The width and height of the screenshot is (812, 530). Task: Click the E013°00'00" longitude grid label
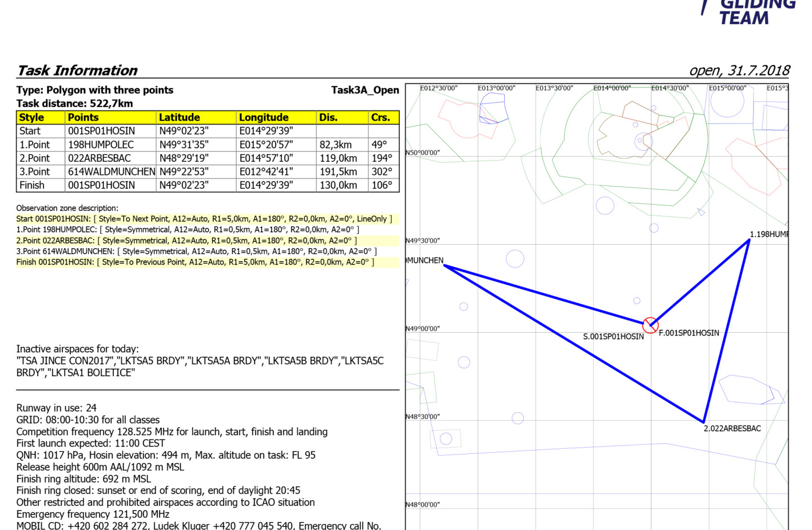point(496,89)
